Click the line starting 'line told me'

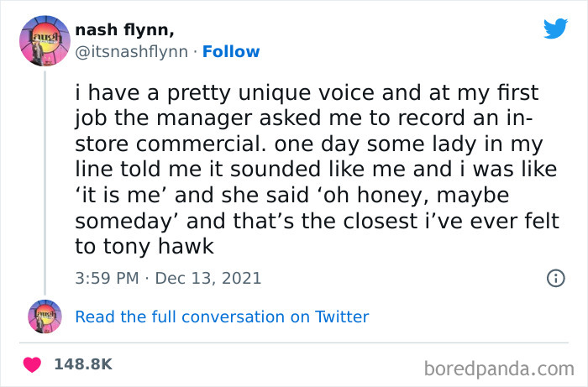[x=316, y=168]
